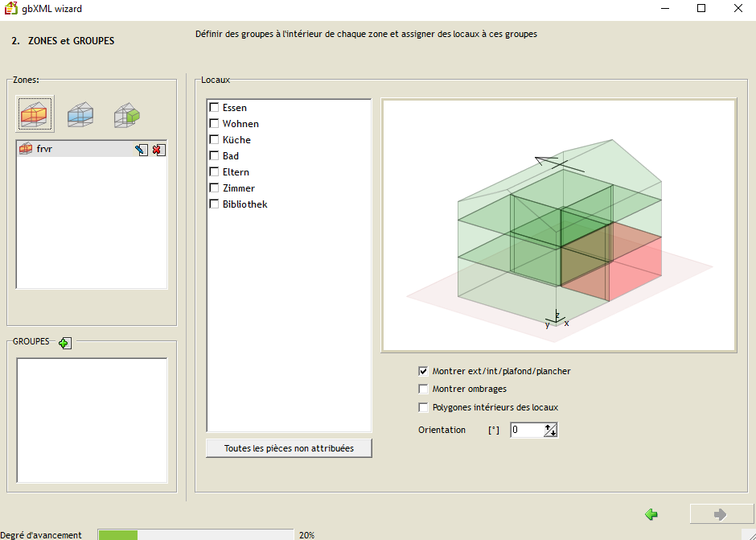
Task: Check the Zimmer room checkbox
Action: pos(214,188)
